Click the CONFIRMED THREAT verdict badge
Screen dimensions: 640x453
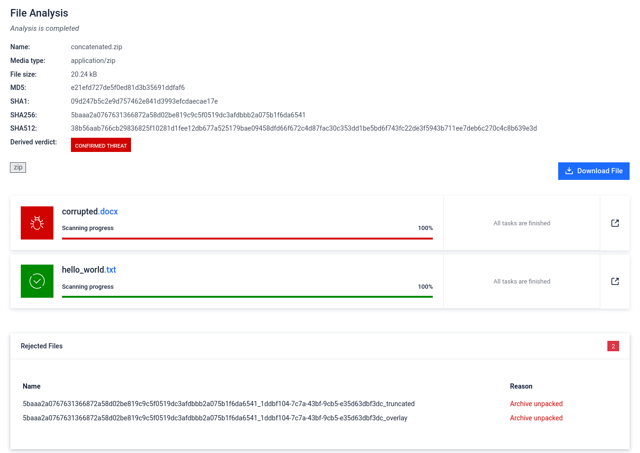[x=101, y=145]
